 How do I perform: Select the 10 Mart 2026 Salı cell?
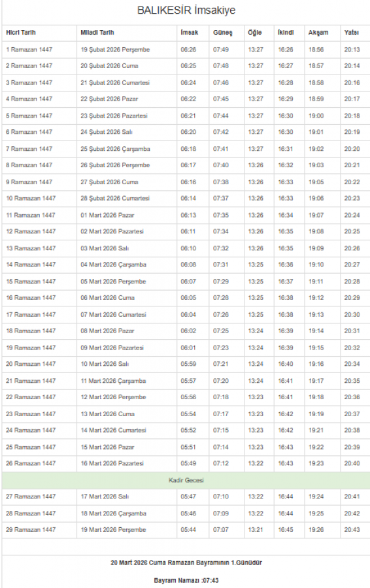pos(105,364)
